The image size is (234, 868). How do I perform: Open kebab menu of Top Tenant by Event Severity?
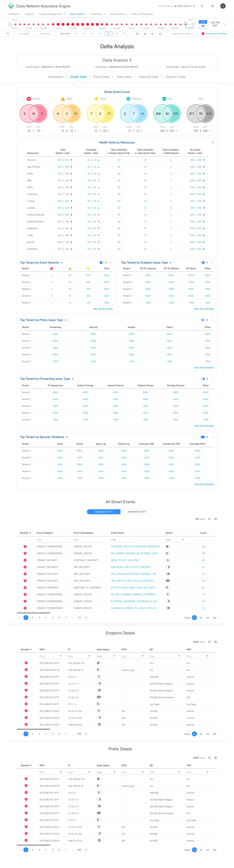click(x=111, y=263)
